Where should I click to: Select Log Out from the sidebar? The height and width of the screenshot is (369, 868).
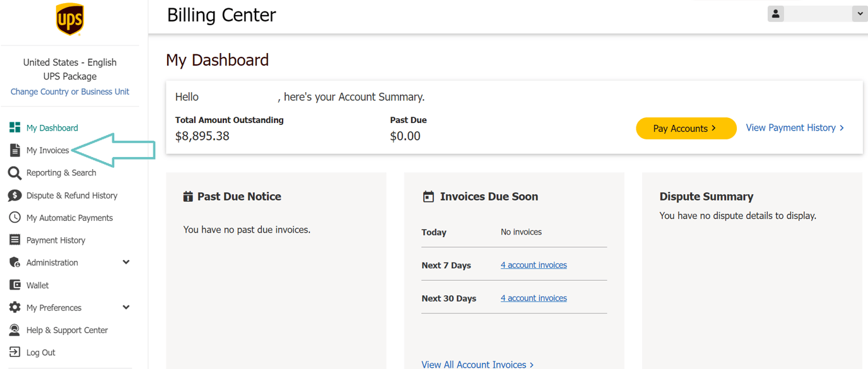click(x=41, y=352)
